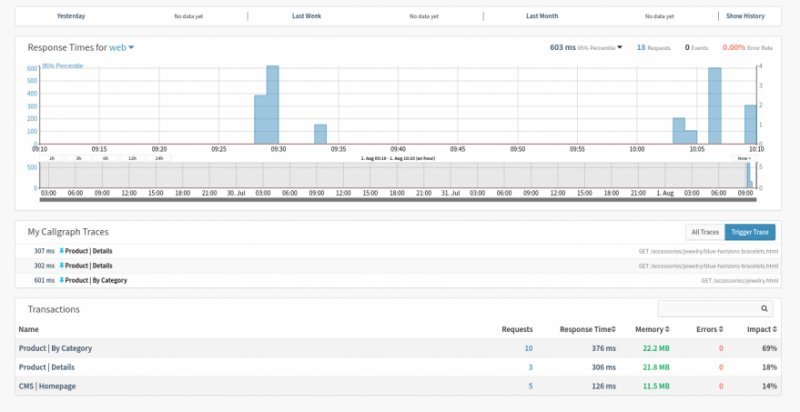Image resolution: width=800 pixels, height=412 pixels.
Task: Select the Last Month comparison tab
Action: (542, 16)
